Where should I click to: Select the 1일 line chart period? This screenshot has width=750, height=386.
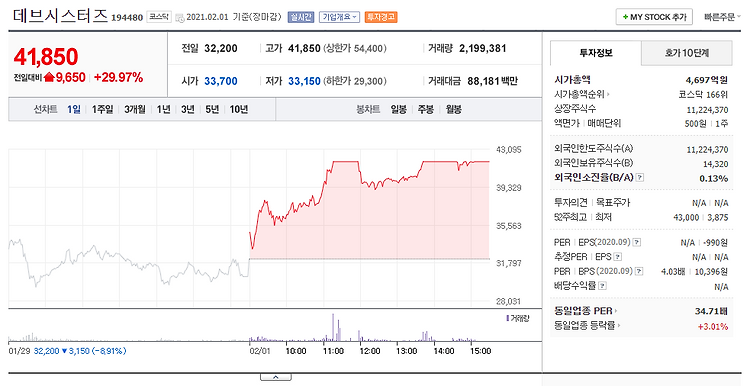74,110
